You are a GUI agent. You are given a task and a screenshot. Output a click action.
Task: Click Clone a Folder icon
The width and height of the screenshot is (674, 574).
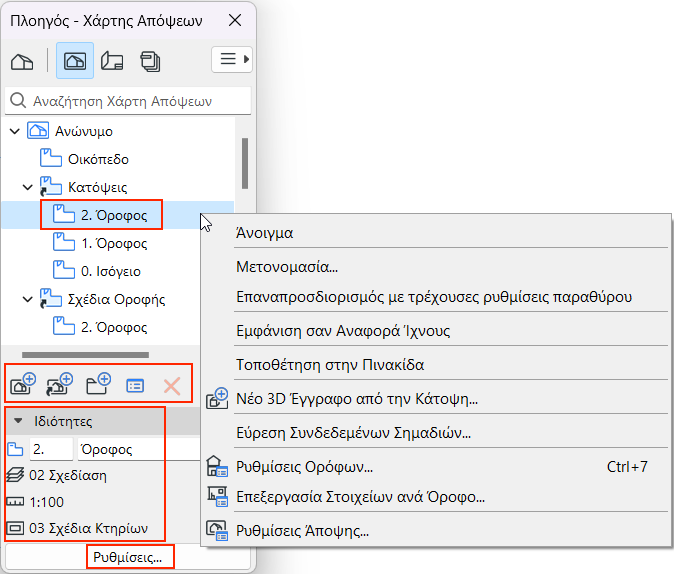[60, 384]
